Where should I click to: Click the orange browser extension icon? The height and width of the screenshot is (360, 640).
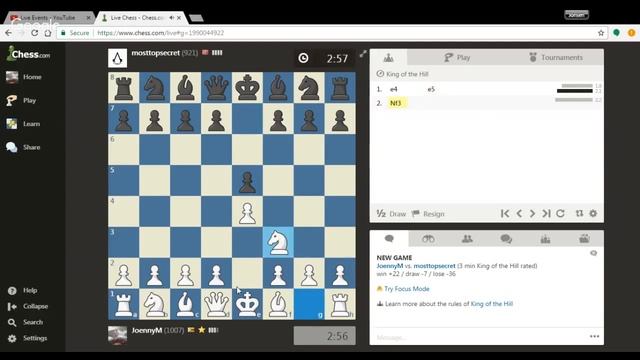[631, 33]
